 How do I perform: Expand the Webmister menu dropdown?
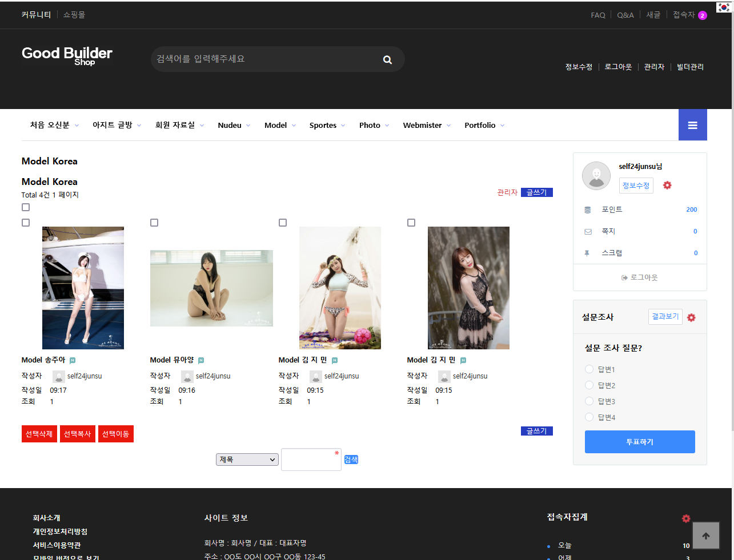(427, 126)
